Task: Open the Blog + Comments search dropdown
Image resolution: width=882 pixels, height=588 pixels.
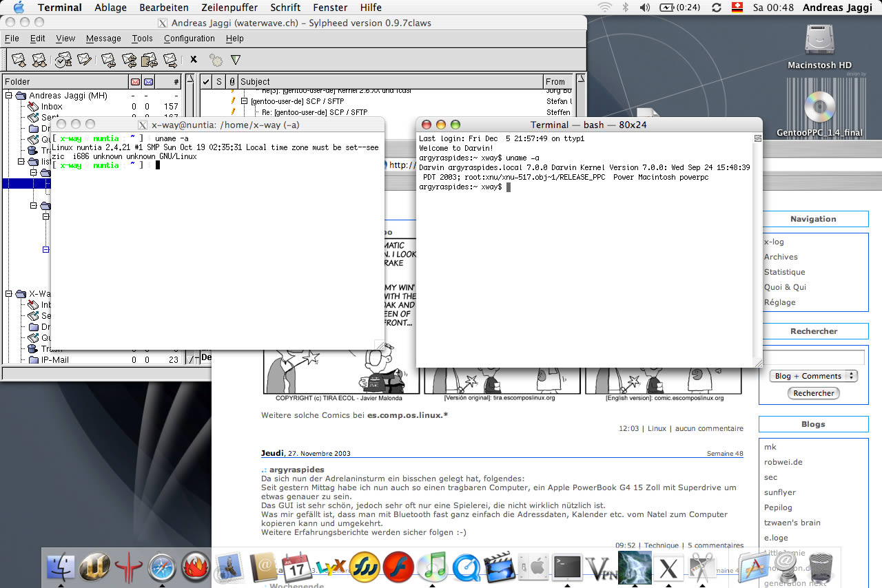Action: click(x=813, y=376)
